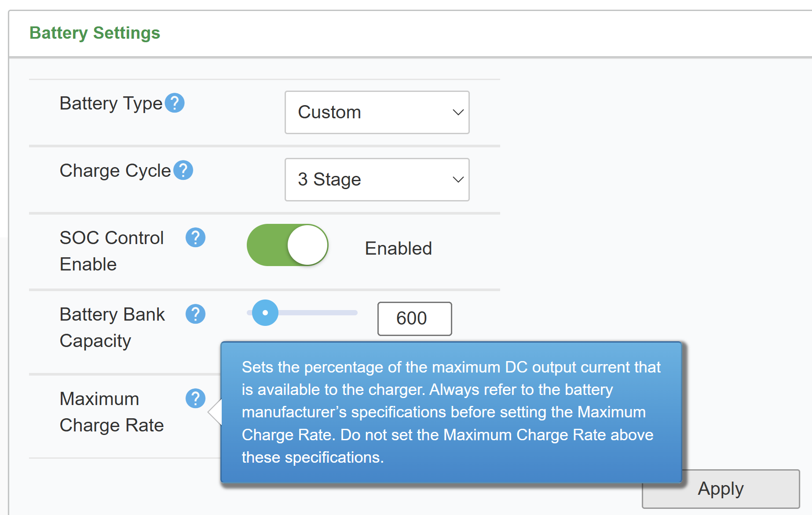Disable the SOC Control toggle switch
Screen dimensions: 812x515
point(287,245)
